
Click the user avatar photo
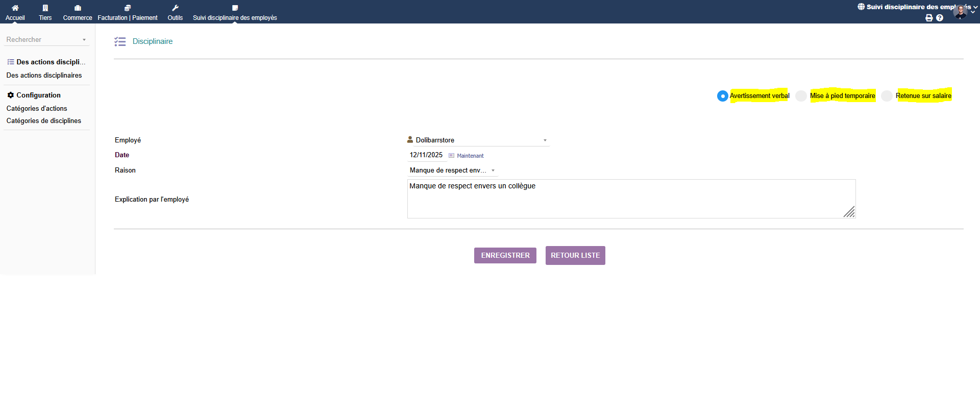click(960, 12)
